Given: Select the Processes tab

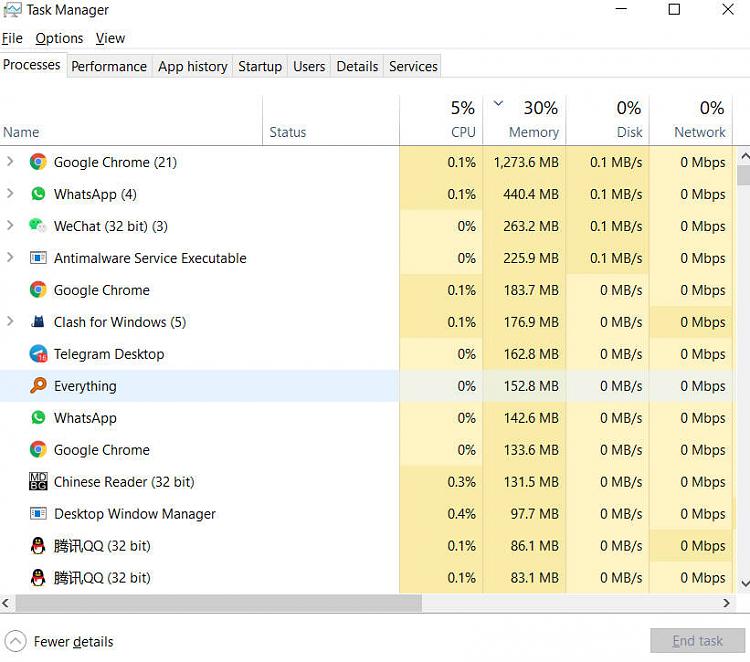Looking at the screenshot, I should point(32,65).
